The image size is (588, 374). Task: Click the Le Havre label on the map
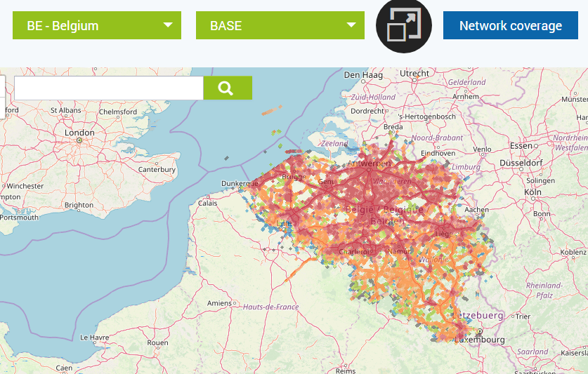95,338
